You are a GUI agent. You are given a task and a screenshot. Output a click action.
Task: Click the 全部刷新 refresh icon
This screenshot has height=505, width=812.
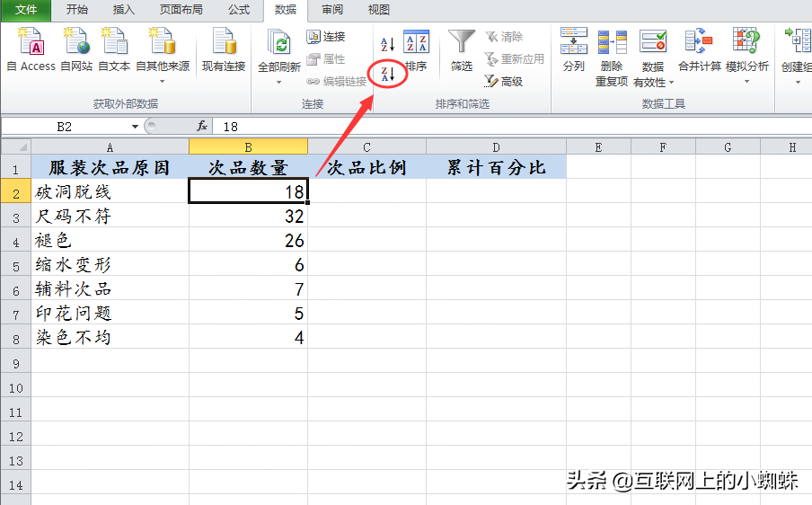tap(279, 43)
